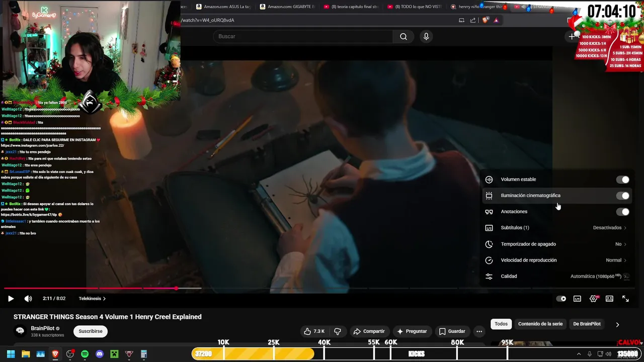
Task: Subscribe with the Suscribirse button
Action: [91, 331]
